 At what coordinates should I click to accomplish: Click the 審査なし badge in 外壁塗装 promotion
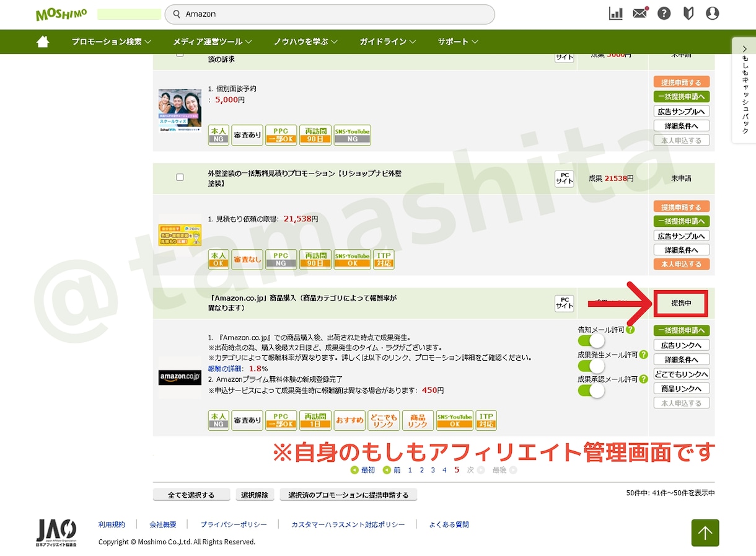tap(247, 260)
